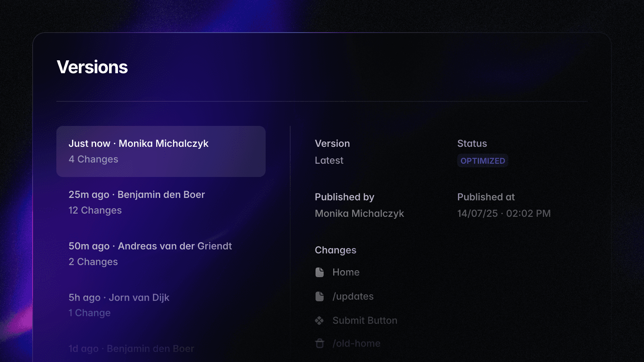644x362 pixels.
Task: Click the page icon next to Home
Action: (x=320, y=272)
